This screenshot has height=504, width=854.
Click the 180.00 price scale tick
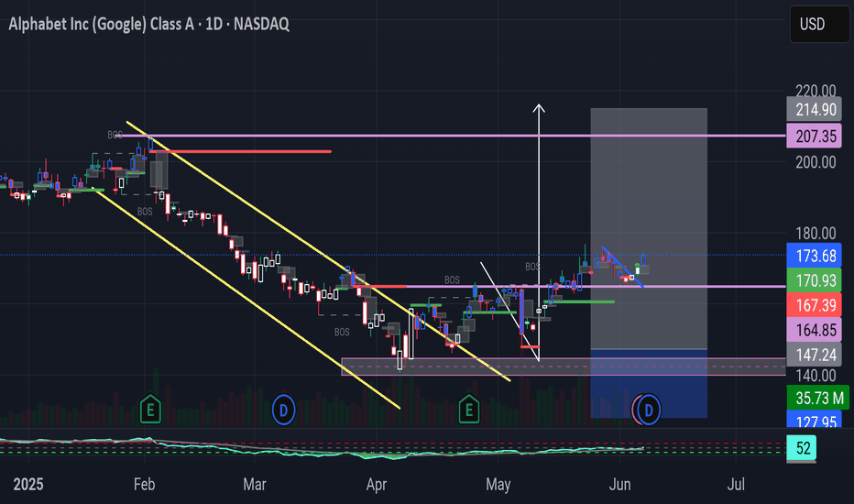pos(816,233)
